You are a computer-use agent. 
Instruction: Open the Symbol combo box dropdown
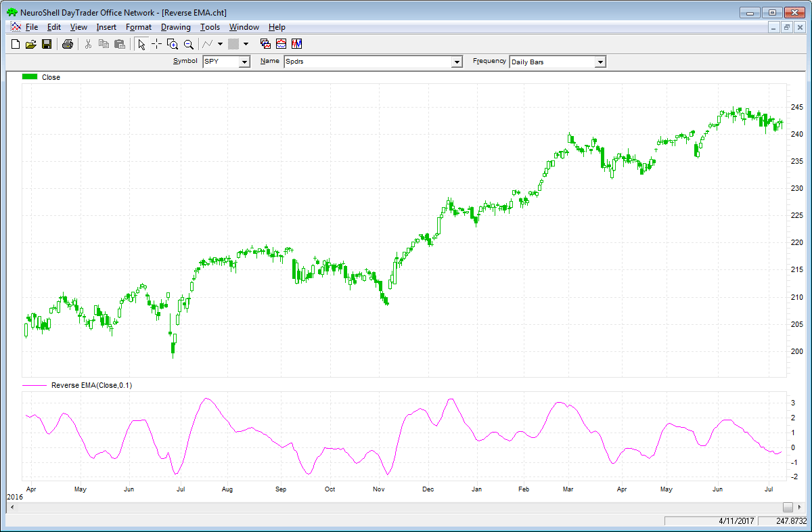point(244,62)
